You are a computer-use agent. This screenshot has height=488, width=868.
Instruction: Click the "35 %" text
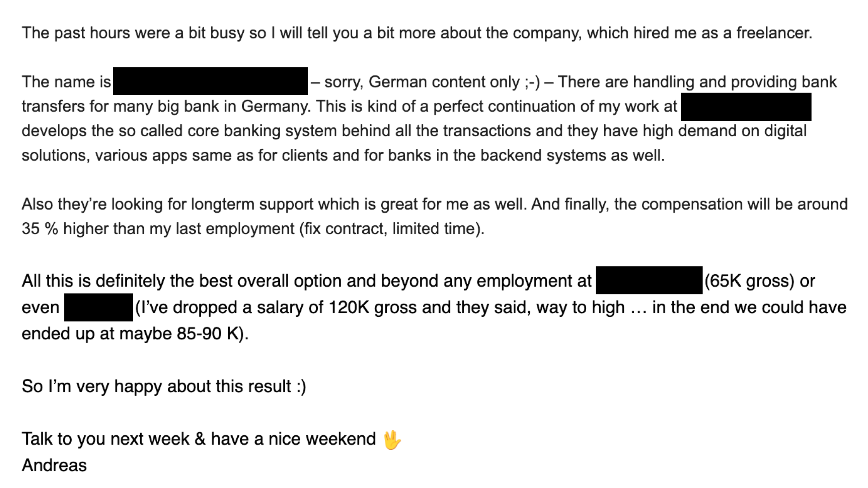click(x=40, y=229)
